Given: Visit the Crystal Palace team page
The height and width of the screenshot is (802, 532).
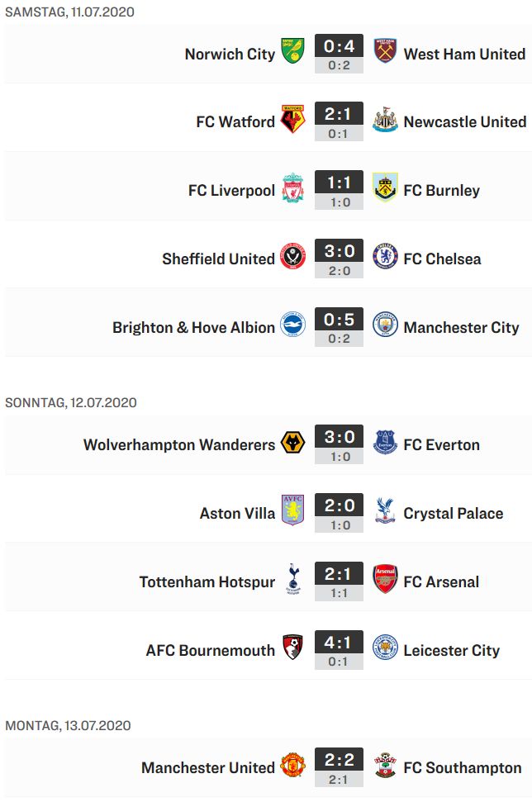Looking at the screenshot, I should tap(454, 514).
